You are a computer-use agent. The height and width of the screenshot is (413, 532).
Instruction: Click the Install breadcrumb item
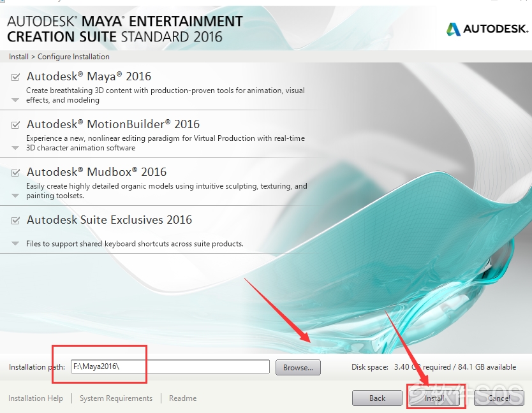click(x=18, y=57)
